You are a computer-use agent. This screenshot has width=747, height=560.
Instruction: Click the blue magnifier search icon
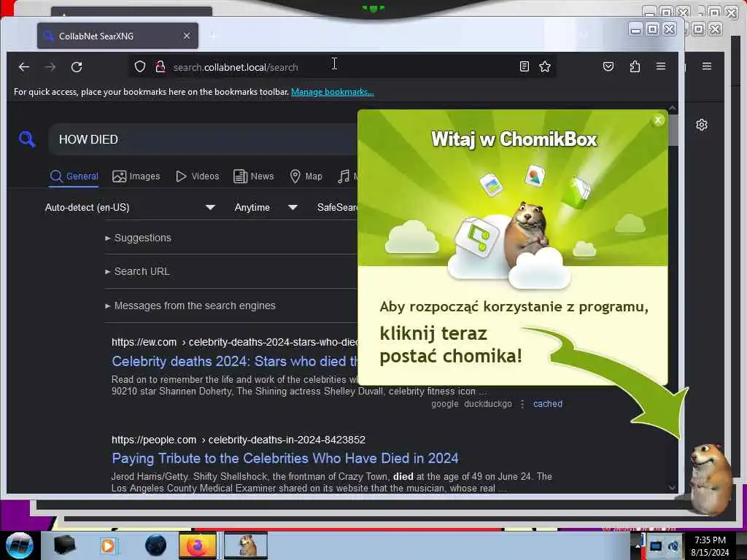click(27, 139)
